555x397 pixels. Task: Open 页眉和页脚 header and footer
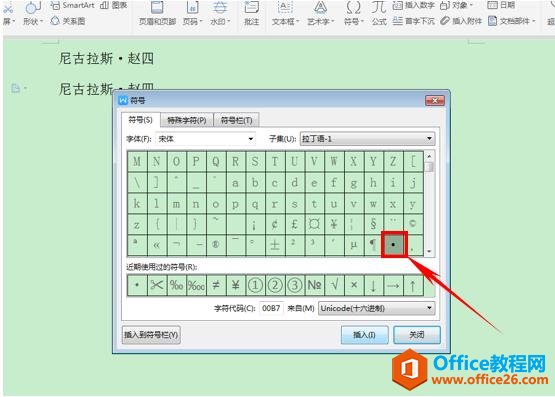point(157,13)
